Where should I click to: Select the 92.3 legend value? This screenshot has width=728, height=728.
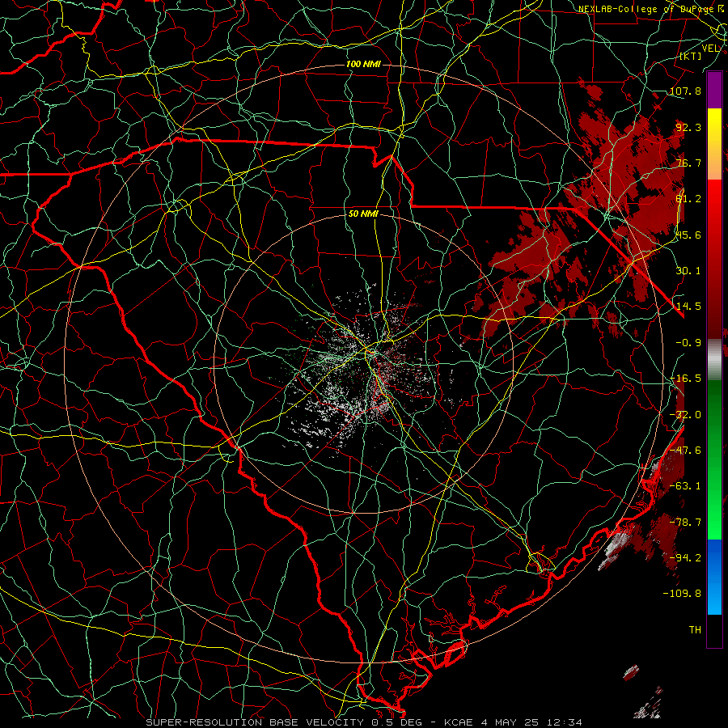[x=688, y=127]
